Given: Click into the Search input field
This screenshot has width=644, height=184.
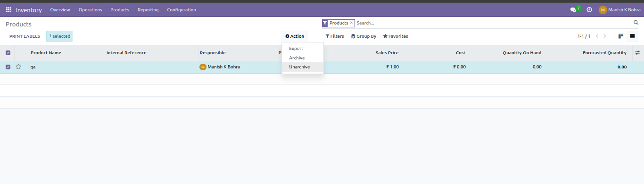Looking at the screenshot, I should point(493,23).
